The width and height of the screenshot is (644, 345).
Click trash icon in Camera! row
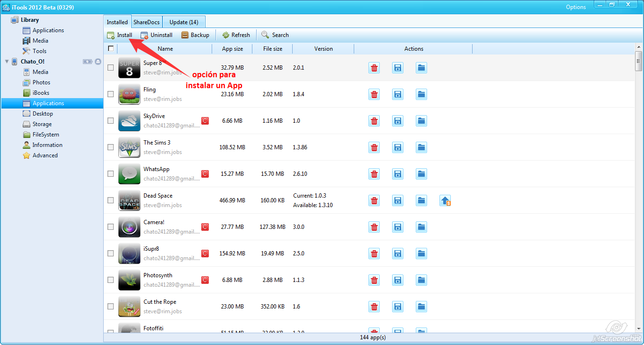coord(374,227)
